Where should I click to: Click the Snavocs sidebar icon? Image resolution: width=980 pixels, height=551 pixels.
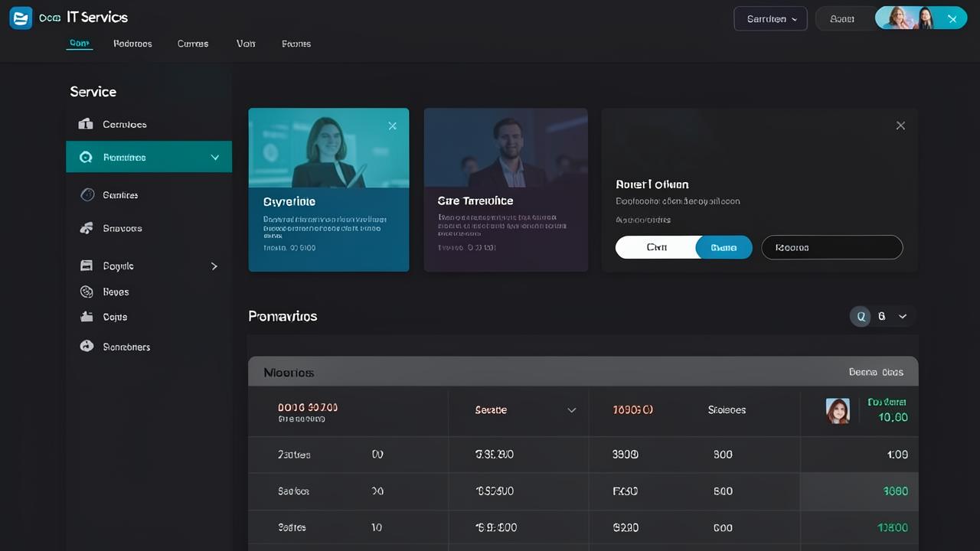coord(87,228)
